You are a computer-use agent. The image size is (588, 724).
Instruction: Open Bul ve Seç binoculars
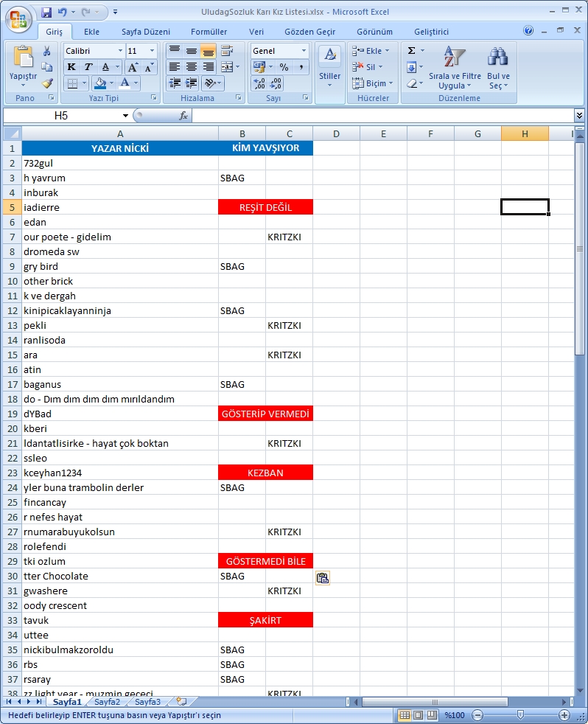pyautogui.click(x=498, y=67)
